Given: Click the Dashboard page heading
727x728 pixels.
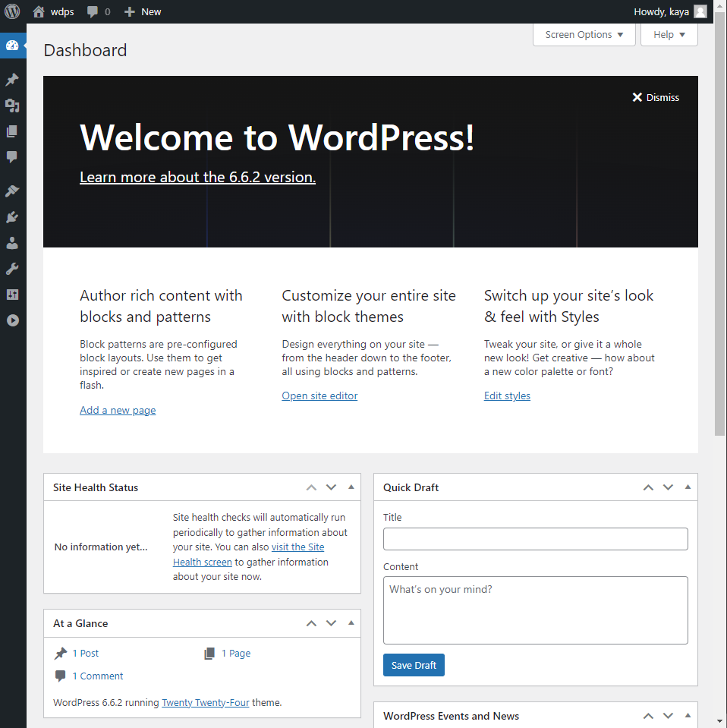Looking at the screenshot, I should pos(85,50).
